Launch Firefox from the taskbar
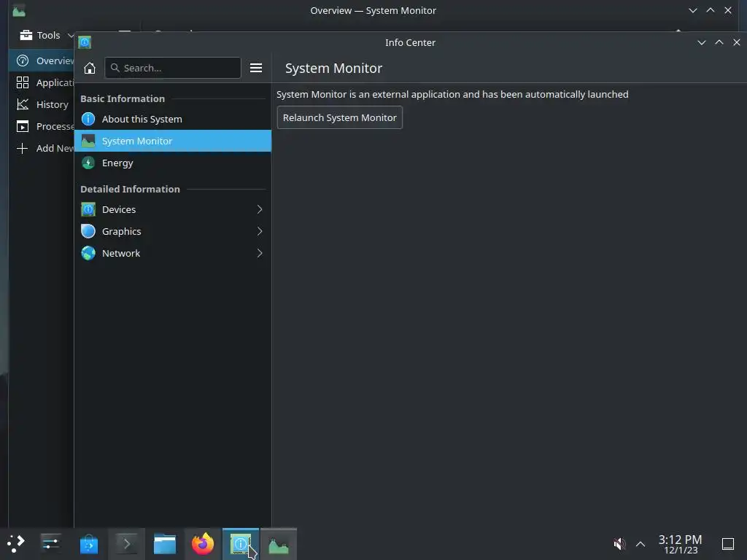 point(203,544)
